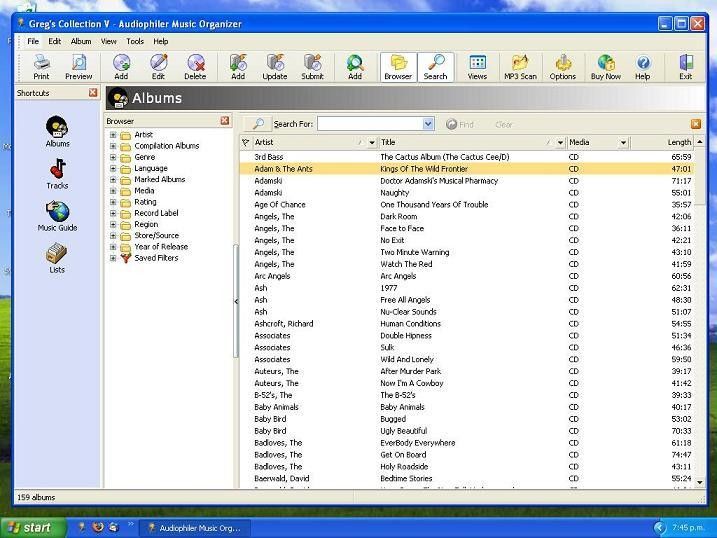717x538 pixels.
Task: Click the Clear button
Action: click(x=504, y=124)
